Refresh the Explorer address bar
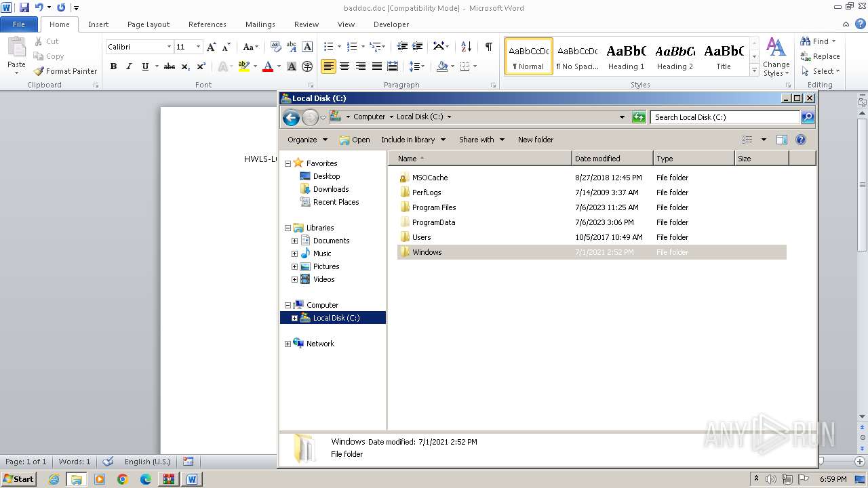 tap(639, 117)
